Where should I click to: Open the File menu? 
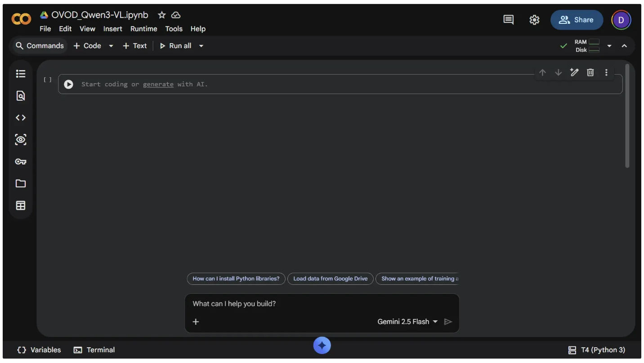[45, 29]
